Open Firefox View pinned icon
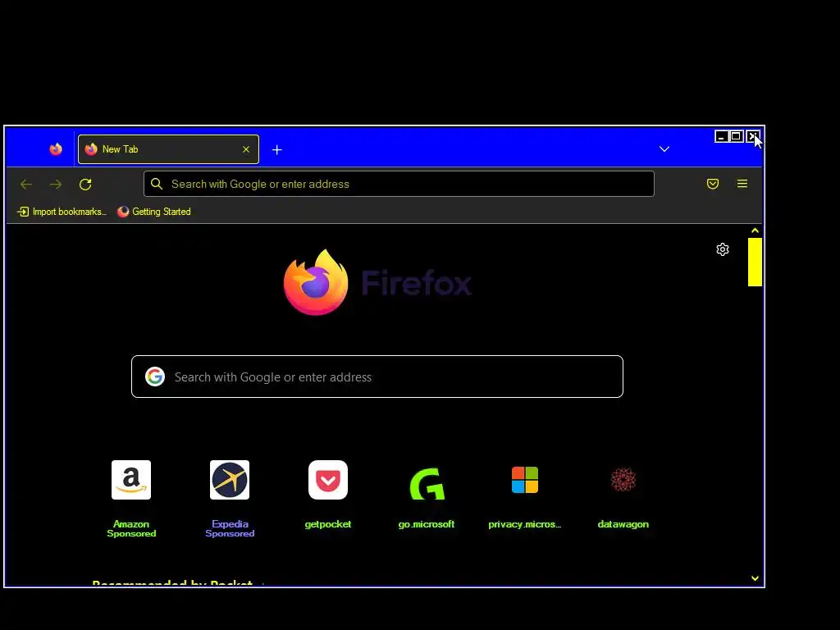This screenshot has height=630, width=840. (56, 149)
